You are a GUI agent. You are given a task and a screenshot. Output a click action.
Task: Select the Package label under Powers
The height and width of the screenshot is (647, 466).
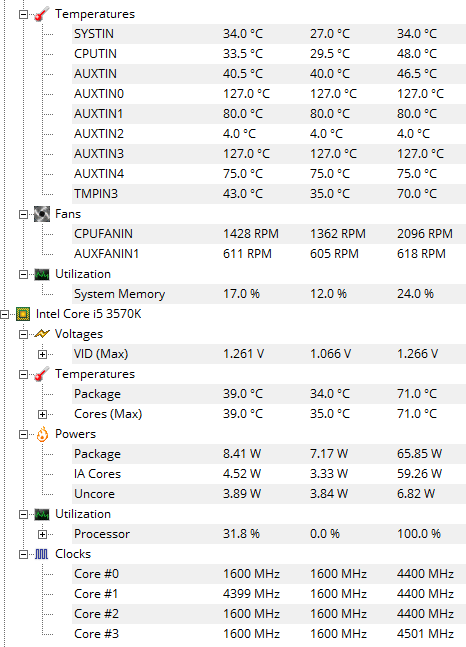click(97, 454)
